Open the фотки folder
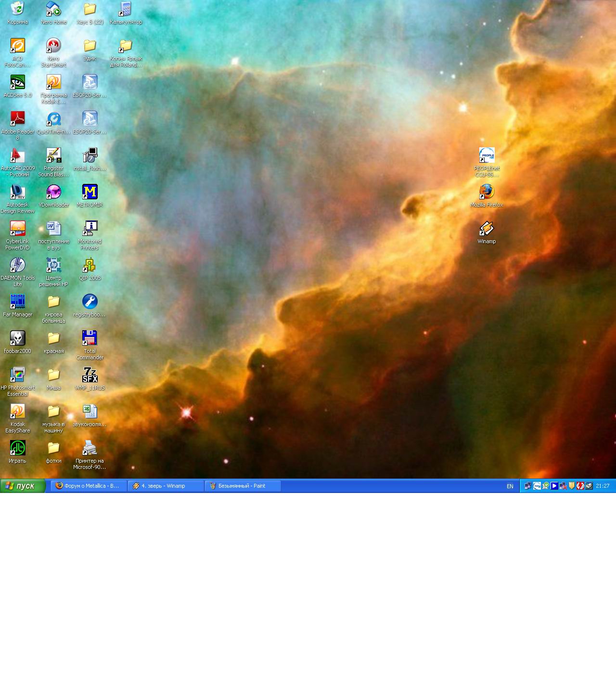616x674 pixels. point(53,448)
